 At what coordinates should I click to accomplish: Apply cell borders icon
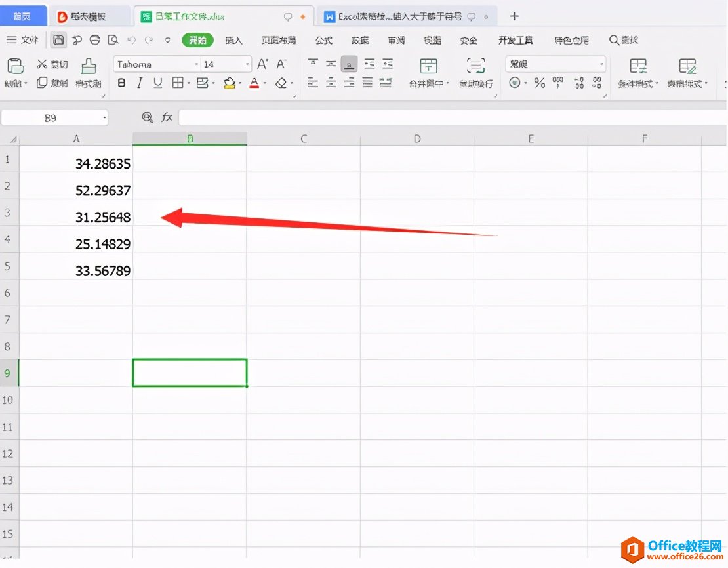177,83
